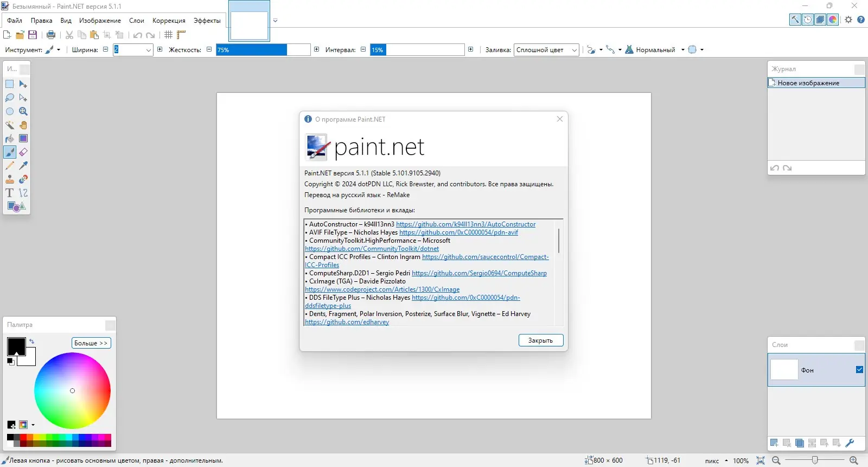Image resolution: width=868 pixels, height=467 pixels.
Task: Open the image list dropdown arrow beside the thumbnail
Action: pyautogui.click(x=275, y=21)
